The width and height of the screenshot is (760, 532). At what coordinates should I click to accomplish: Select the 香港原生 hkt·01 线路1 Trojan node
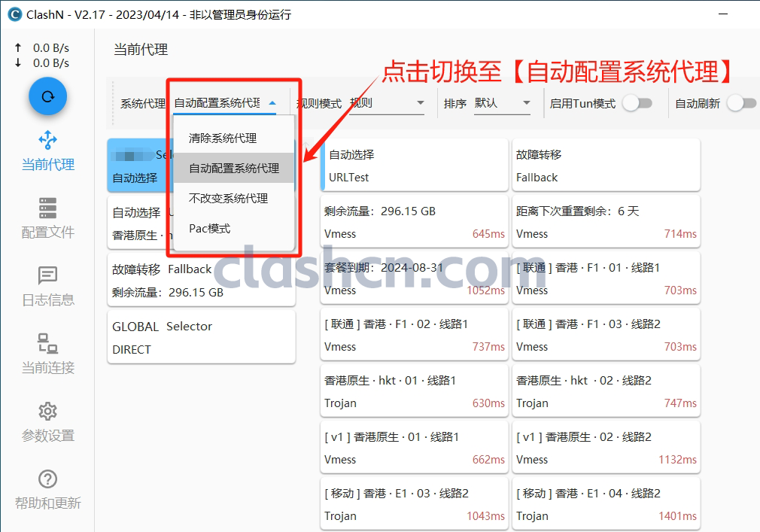coord(415,391)
